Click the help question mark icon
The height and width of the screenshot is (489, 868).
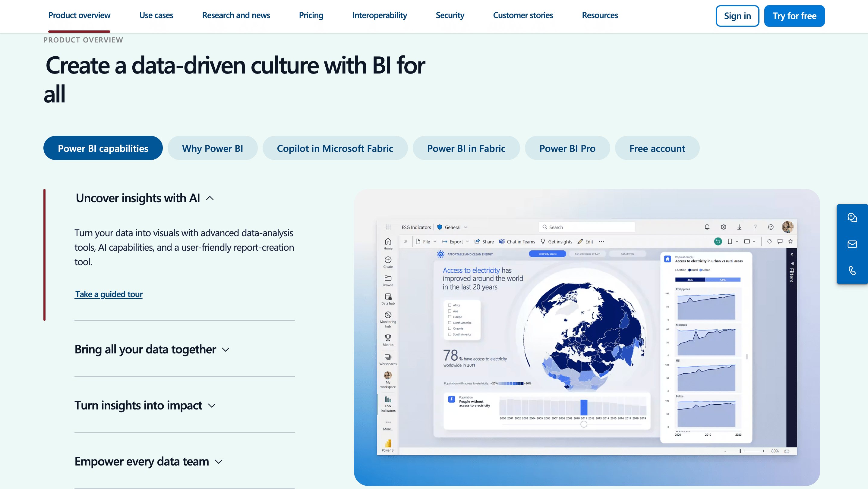pos(755,227)
